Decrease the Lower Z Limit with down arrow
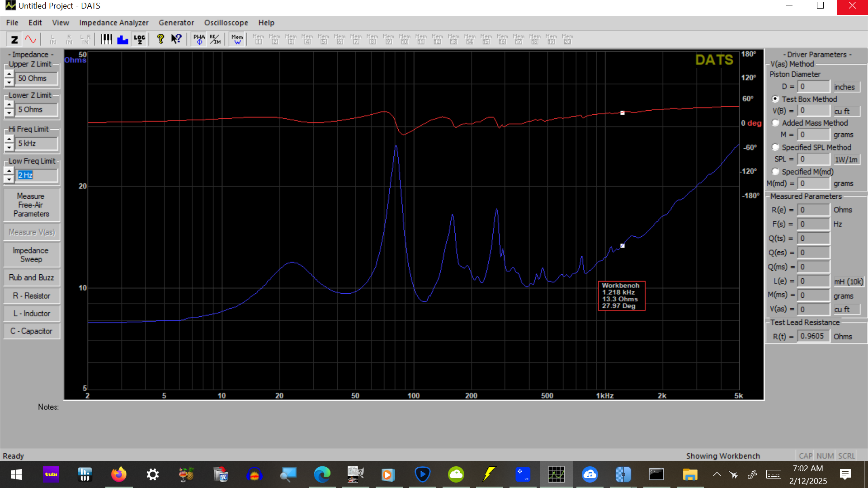 click(9, 113)
